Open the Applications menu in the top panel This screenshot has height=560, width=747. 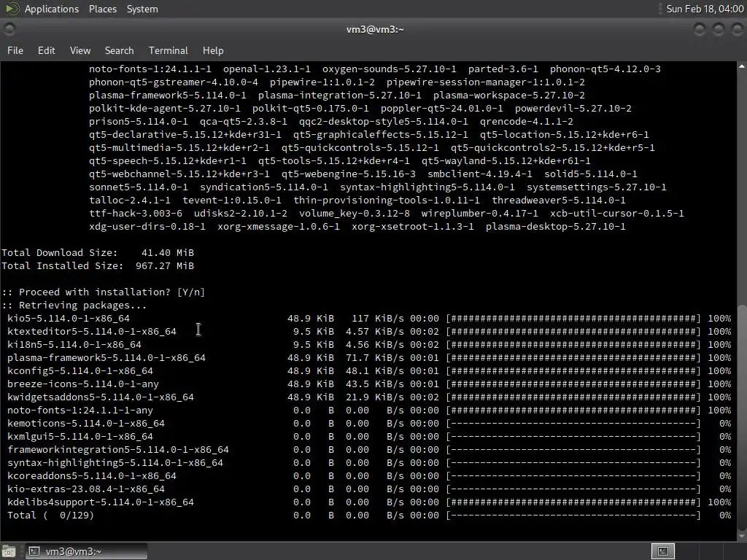point(52,9)
